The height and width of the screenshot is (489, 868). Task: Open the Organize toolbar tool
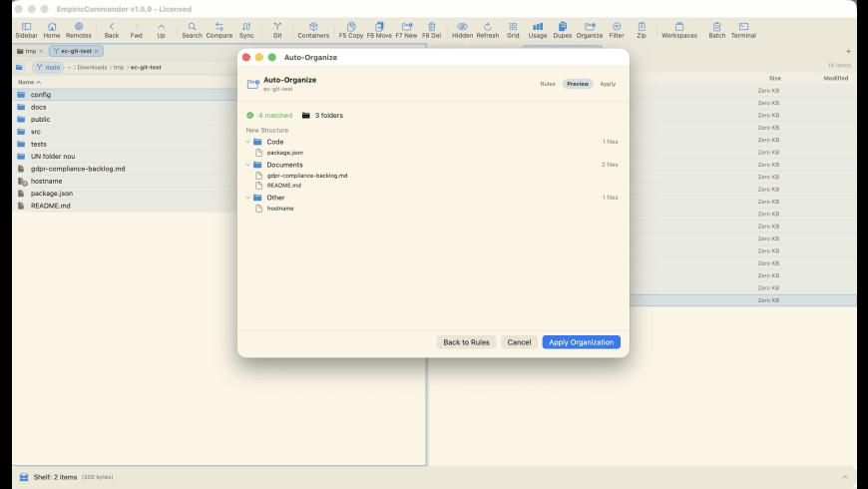coord(590,31)
